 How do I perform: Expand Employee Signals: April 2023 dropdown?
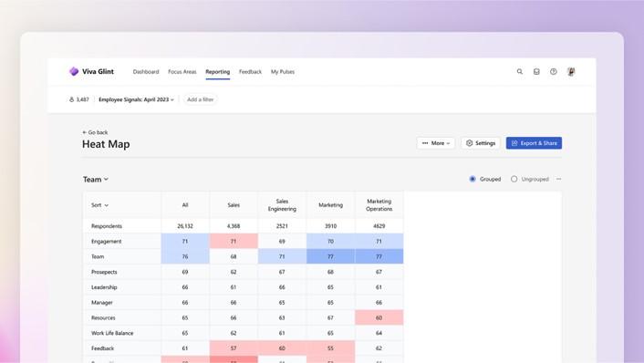pos(136,99)
